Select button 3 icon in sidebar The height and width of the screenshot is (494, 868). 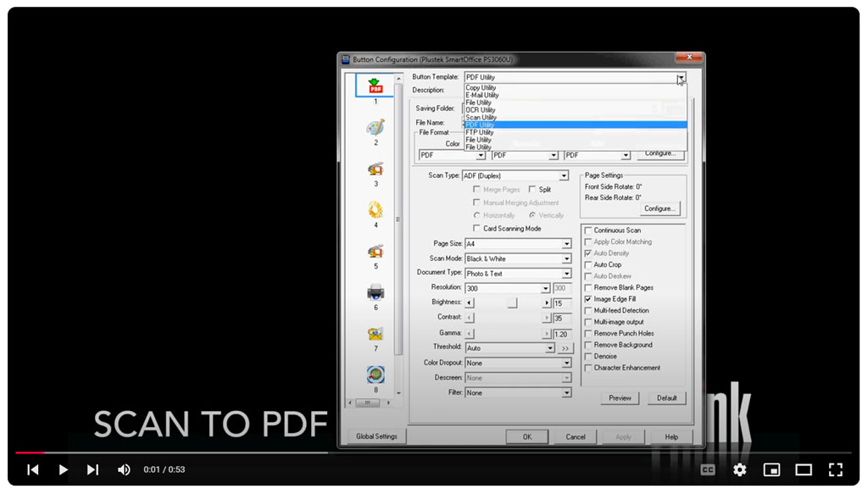pyautogui.click(x=376, y=169)
